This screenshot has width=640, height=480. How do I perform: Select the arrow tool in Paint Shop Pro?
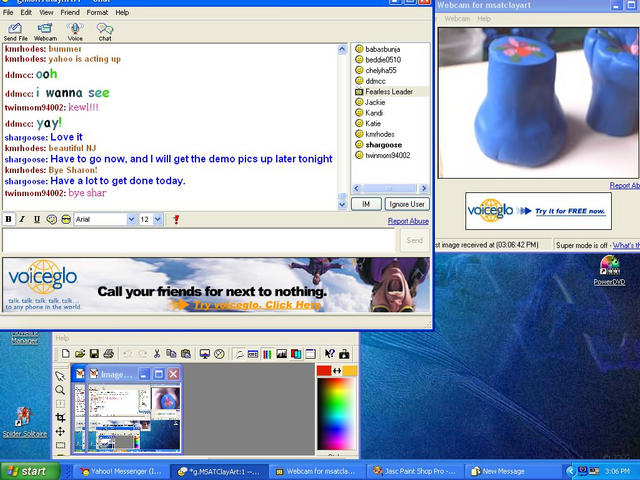coord(60,376)
